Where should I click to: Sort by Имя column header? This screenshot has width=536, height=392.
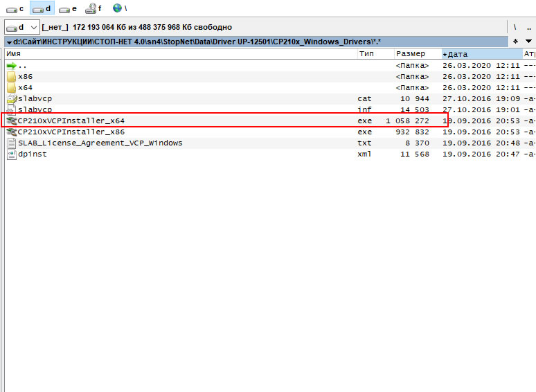tap(181, 53)
